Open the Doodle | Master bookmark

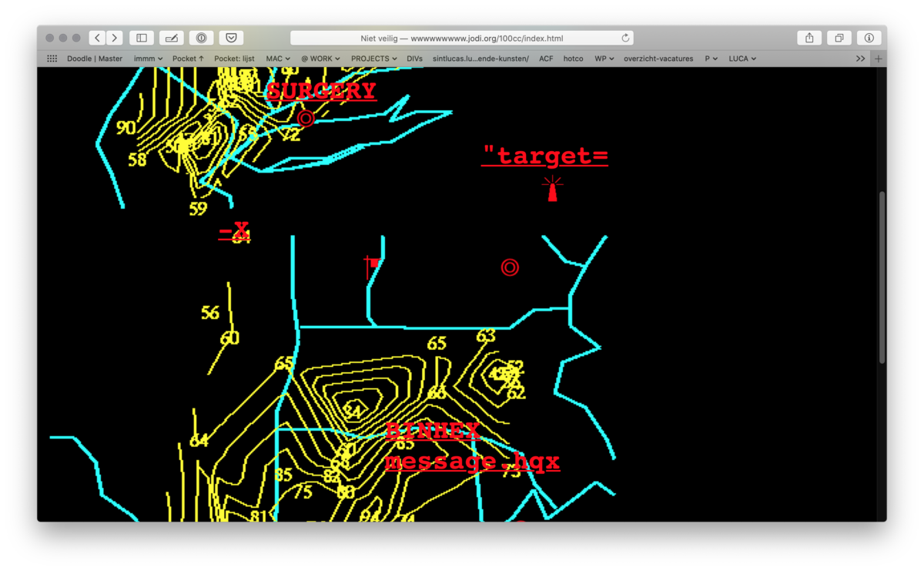click(95, 59)
